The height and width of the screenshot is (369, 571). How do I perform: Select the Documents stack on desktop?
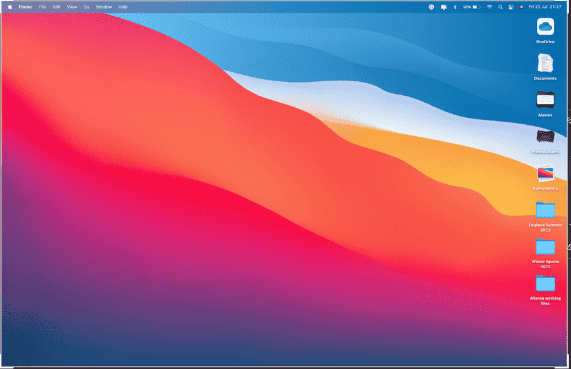(x=545, y=67)
